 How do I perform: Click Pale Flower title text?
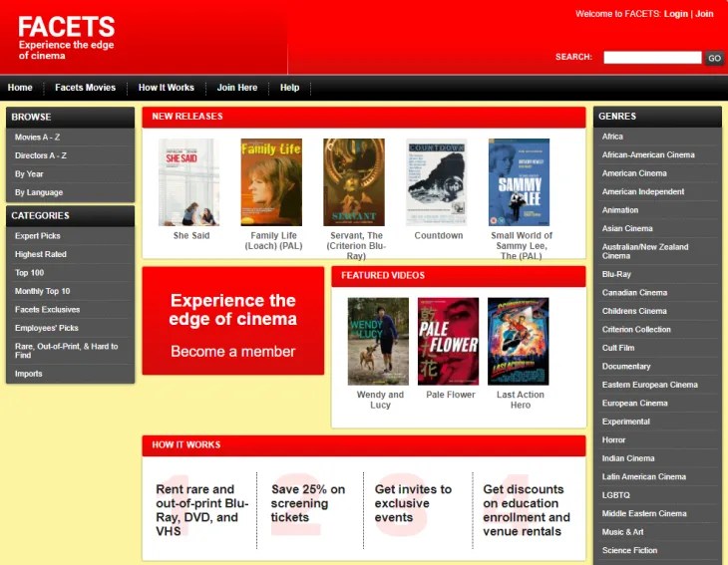pos(451,395)
